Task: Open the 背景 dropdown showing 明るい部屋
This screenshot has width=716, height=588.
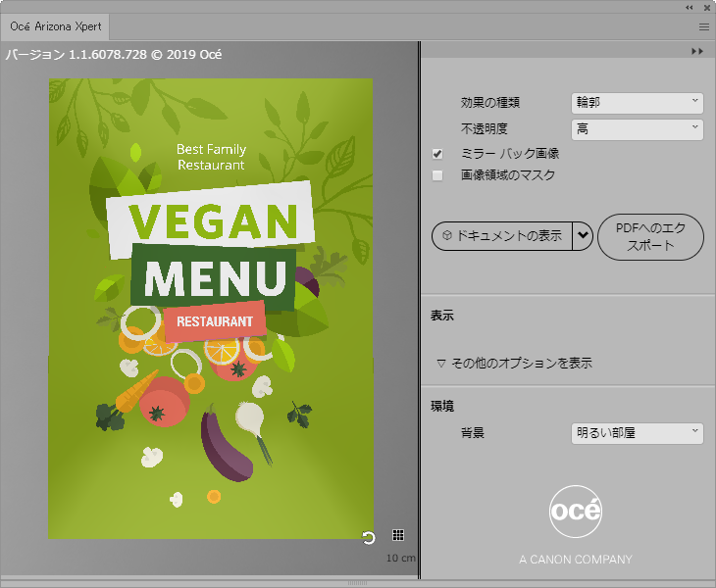Action: click(x=637, y=433)
